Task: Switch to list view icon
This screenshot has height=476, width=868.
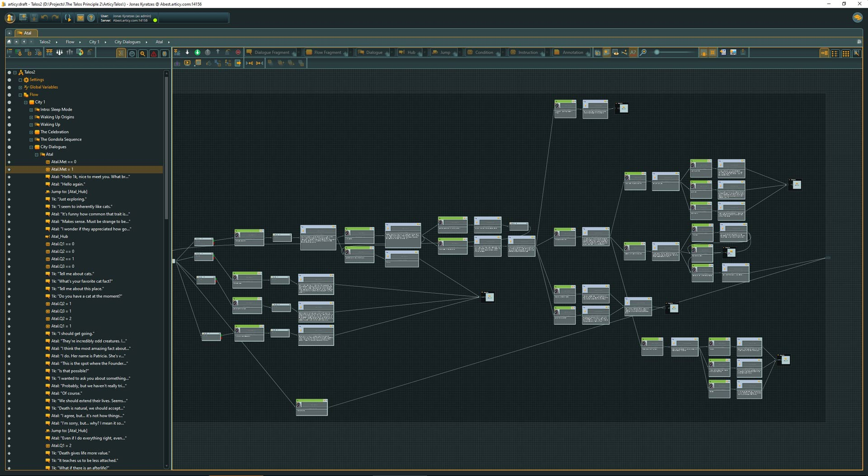Action: tap(835, 53)
